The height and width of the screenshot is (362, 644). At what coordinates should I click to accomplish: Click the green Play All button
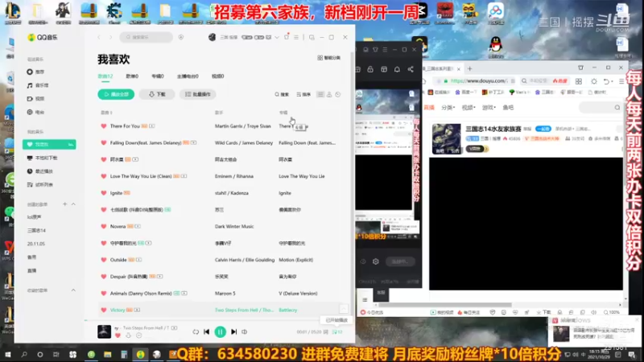point(116,94)
